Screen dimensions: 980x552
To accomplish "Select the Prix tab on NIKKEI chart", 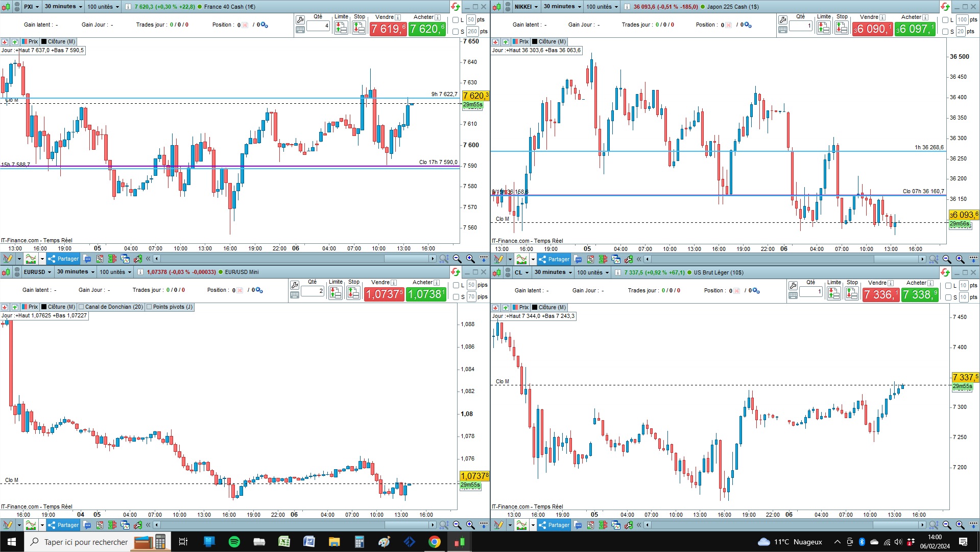I will (x=520, y=42).
